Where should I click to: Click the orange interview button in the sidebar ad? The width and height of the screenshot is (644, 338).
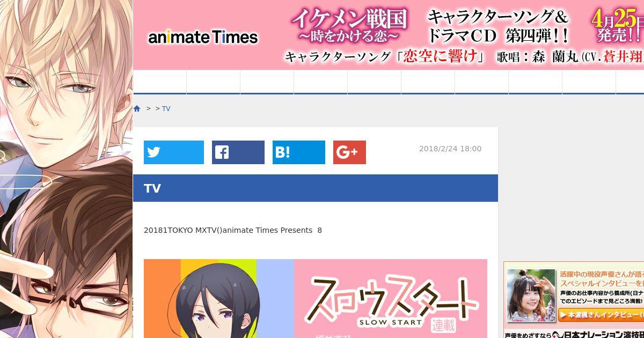tap(601, 314)
